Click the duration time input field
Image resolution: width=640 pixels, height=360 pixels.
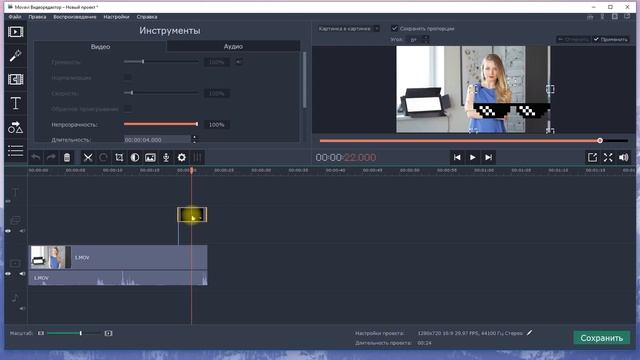(x=157, y=140)
